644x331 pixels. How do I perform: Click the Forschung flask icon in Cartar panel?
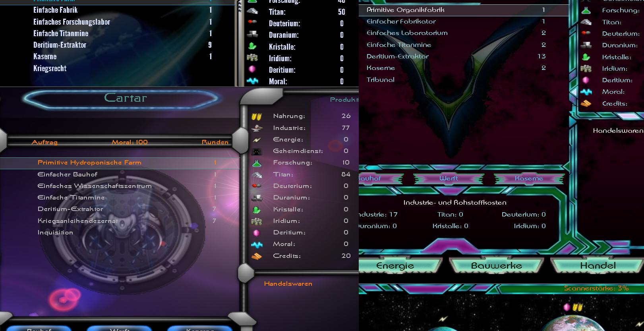257,163
